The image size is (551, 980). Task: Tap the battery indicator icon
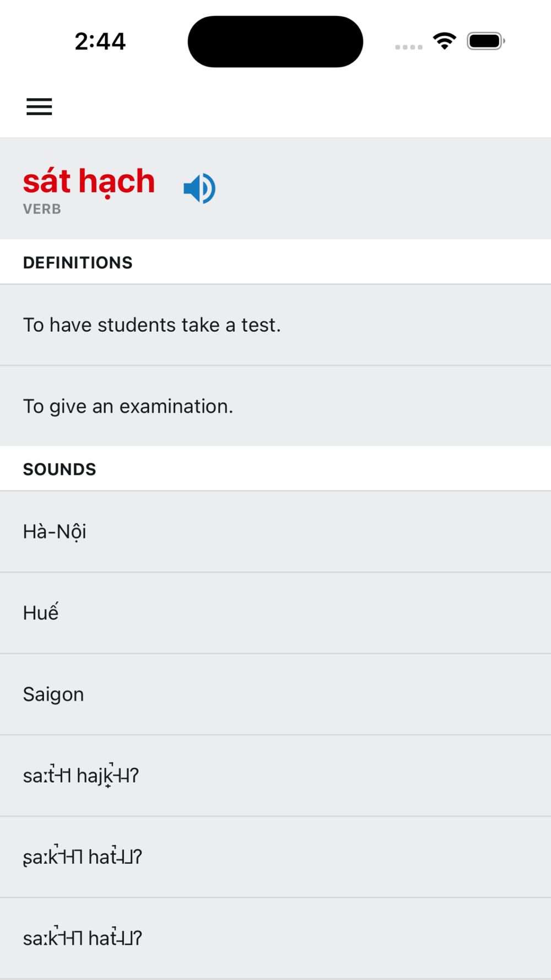click(485, 41)
